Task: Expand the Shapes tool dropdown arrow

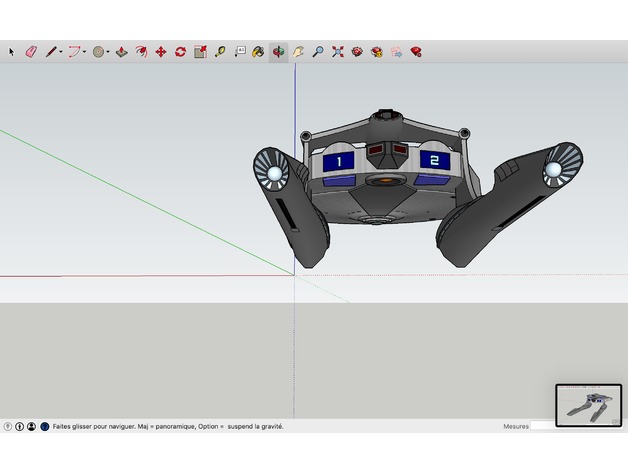Action: (x=109, y=51)
